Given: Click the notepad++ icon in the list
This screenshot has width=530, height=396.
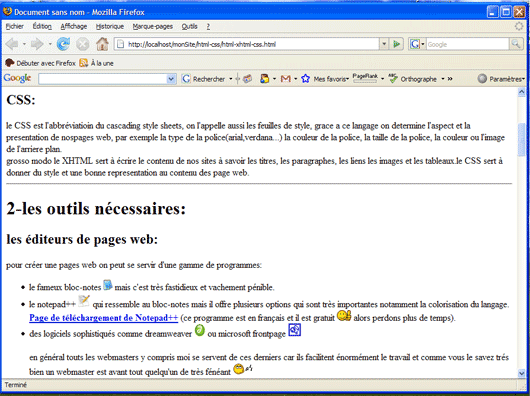Looking at the screenshot, I should click(x=84, y=301).
